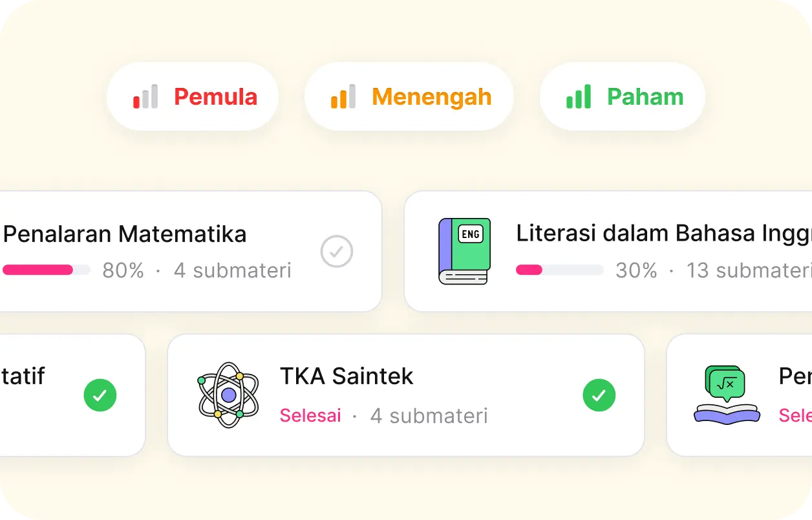Click the orange Menengah level bars icon
Viewport: 812px width, 520px height.
click(343, 97)
